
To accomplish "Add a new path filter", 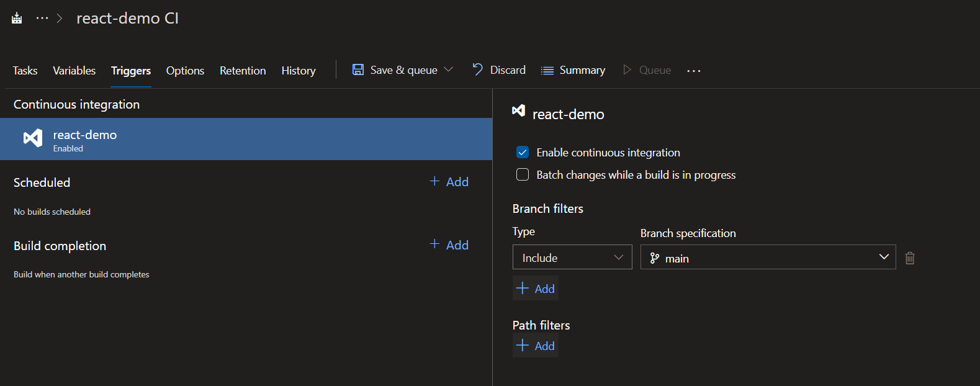I will tap(536, 346).
